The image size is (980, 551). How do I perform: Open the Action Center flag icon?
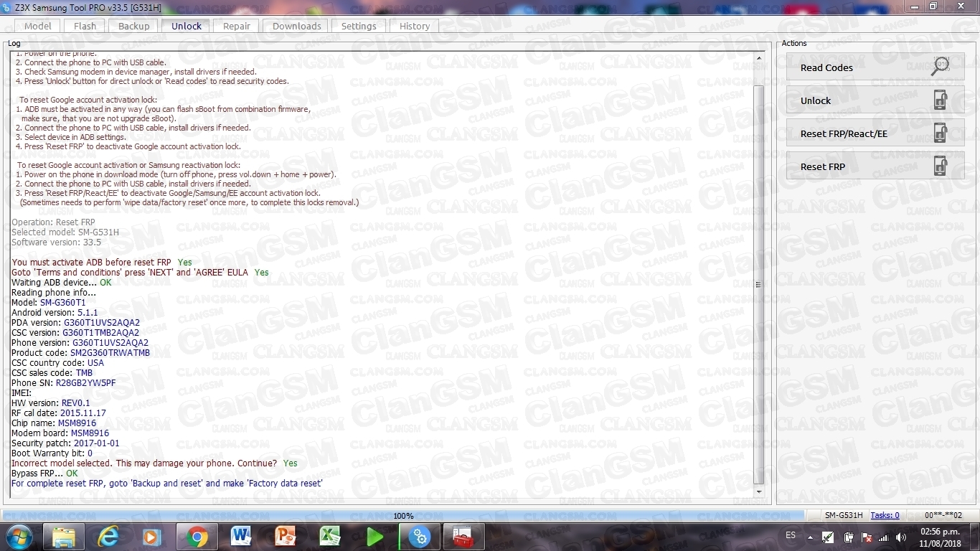[x=867, y=537]
